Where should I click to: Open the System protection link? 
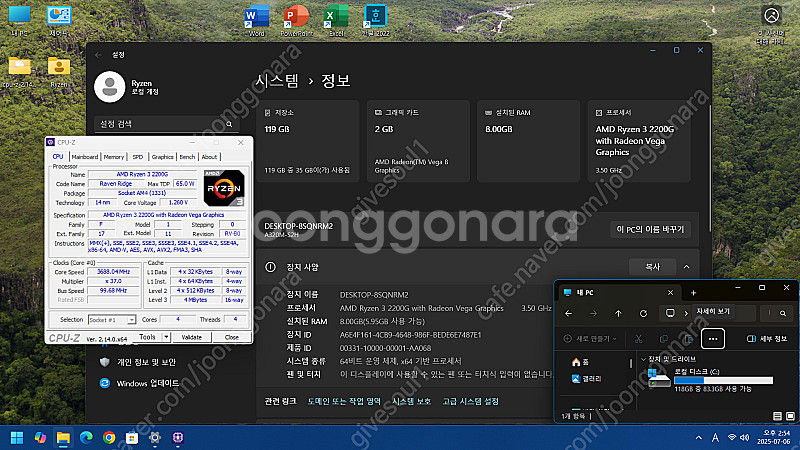point(411,402)
